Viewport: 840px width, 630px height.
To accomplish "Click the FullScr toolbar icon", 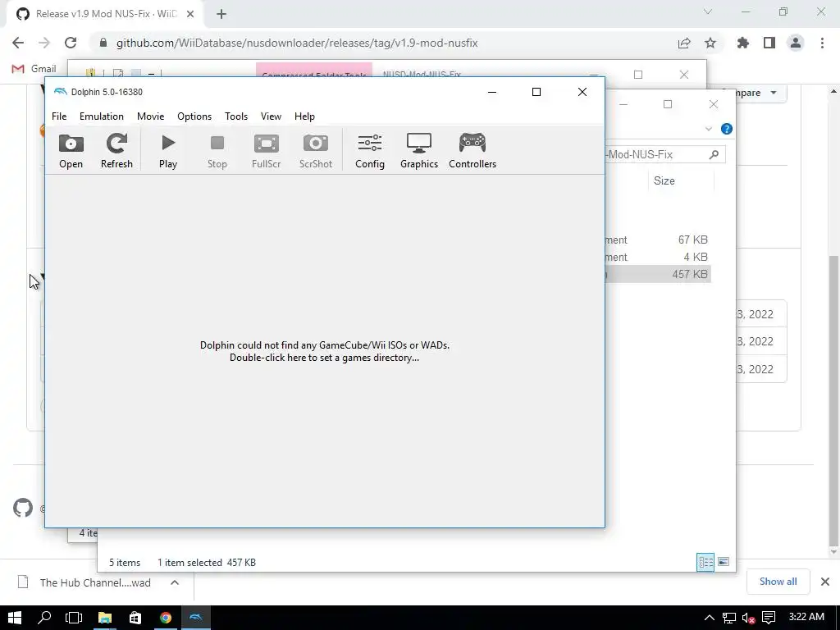I will point(267,151).
